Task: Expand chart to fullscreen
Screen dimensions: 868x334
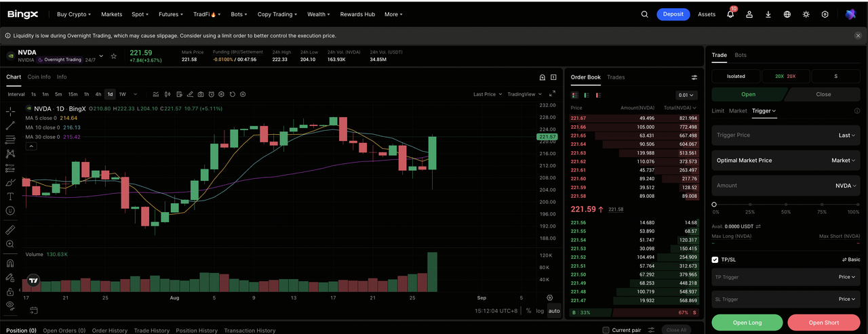Action: (552, 93)
